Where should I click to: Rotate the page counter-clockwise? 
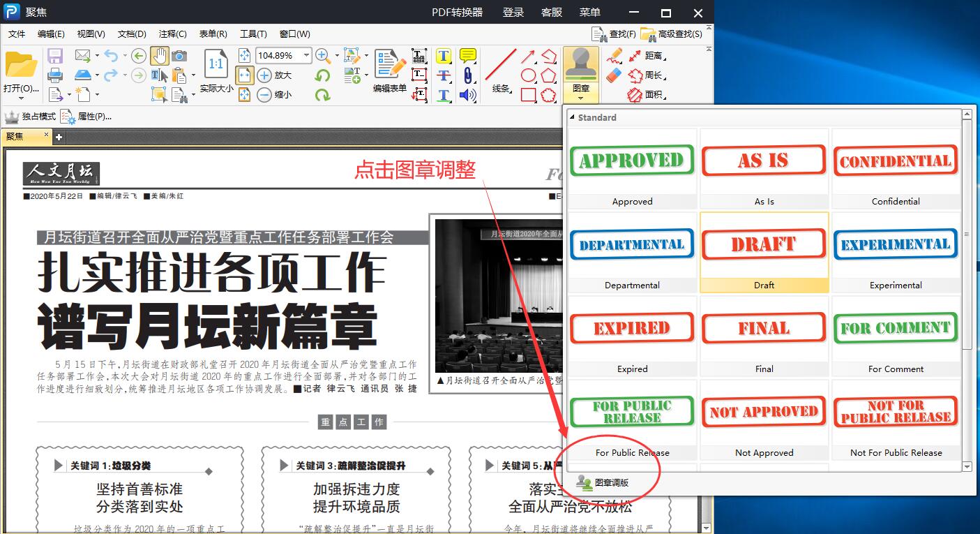(x=322, y=75)
